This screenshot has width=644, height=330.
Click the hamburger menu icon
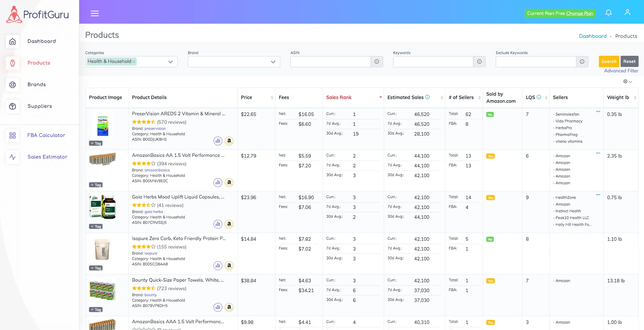click(95, 14)
